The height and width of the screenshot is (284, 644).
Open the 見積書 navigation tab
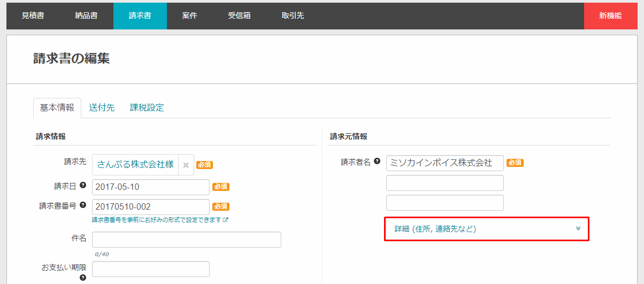pos(33,16)
